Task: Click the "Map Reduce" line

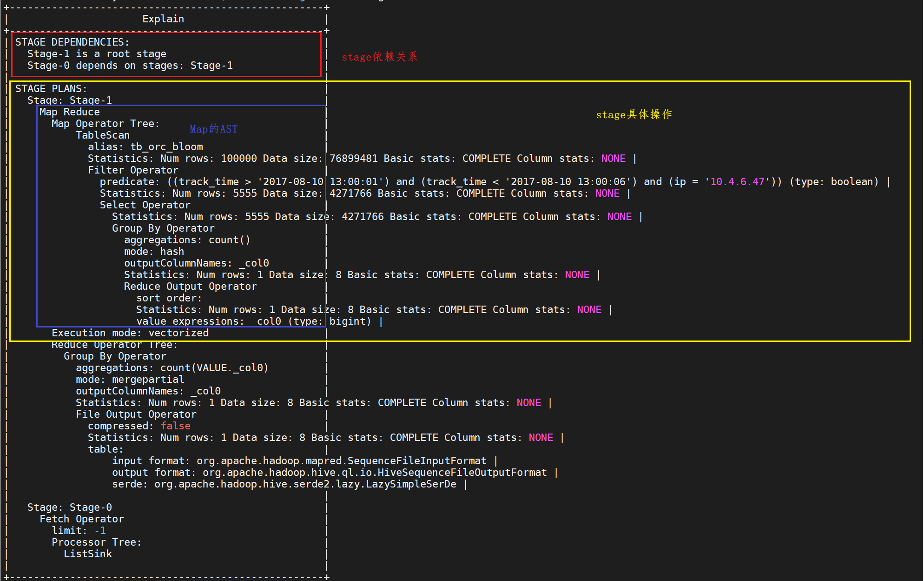Action: [x=70, y=112]
